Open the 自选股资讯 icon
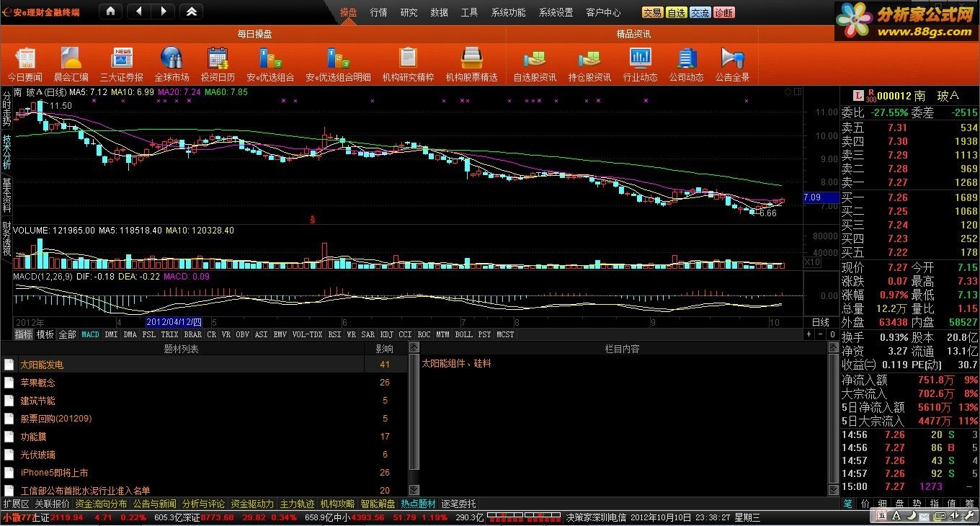980x526 pixels. 535,59
